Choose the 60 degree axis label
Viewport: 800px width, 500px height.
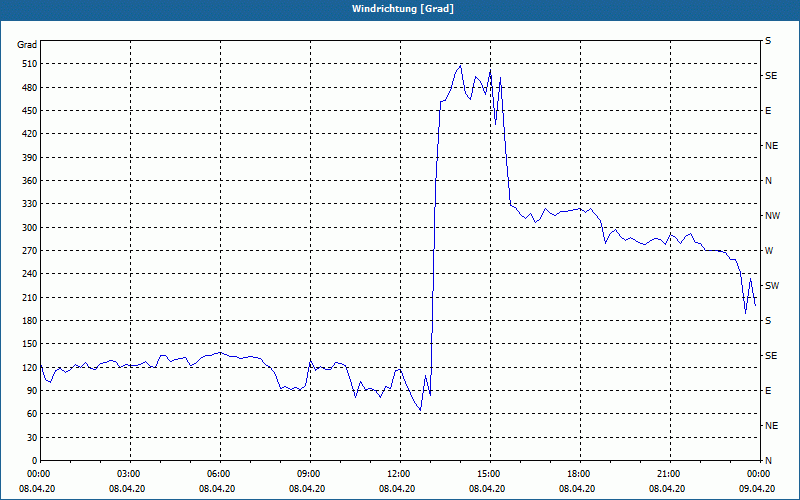pos(33,414)
